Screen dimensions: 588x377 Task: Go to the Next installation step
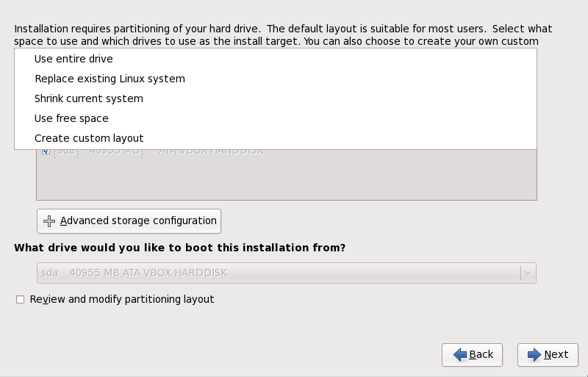click(x=548, y=354)
